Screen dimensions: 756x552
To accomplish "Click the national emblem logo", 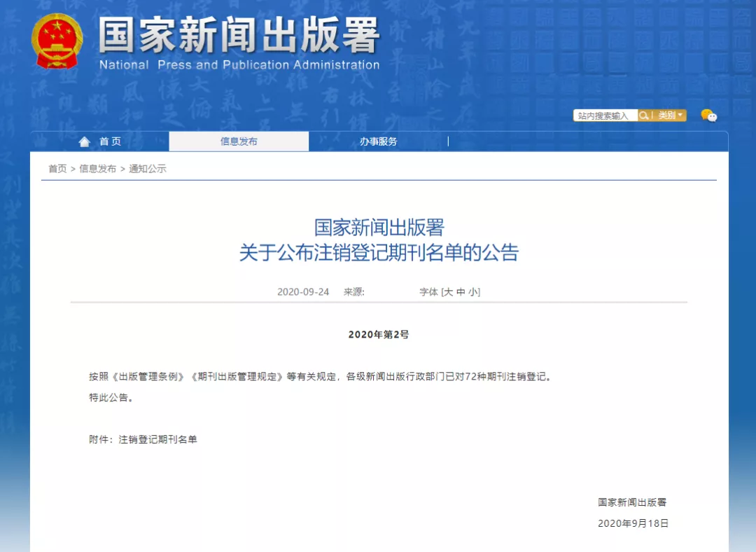I will pyautogui.click(x=57, y=41).
